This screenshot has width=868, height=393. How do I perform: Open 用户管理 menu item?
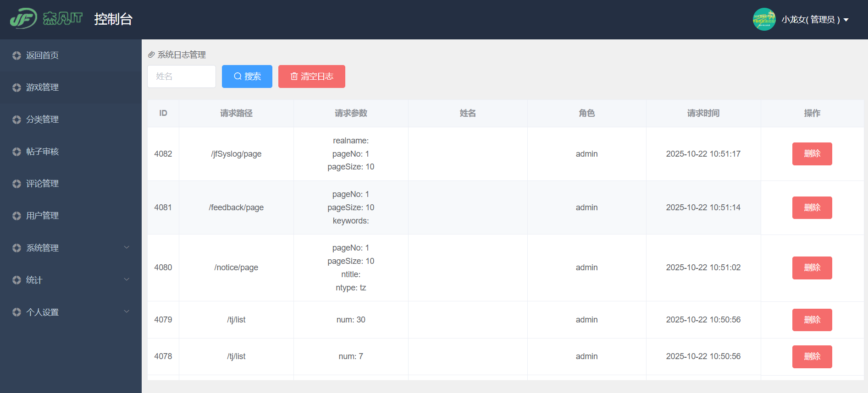[x=71, y=216]
